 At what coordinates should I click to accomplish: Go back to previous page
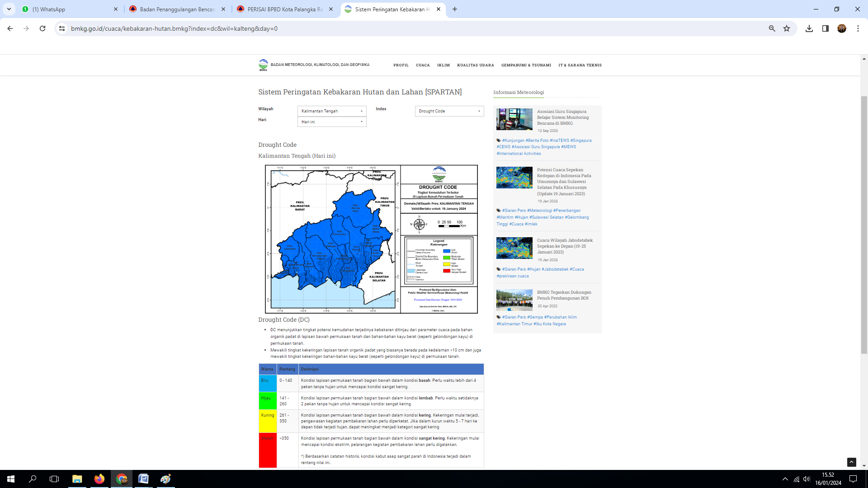(x=10, y=28)
